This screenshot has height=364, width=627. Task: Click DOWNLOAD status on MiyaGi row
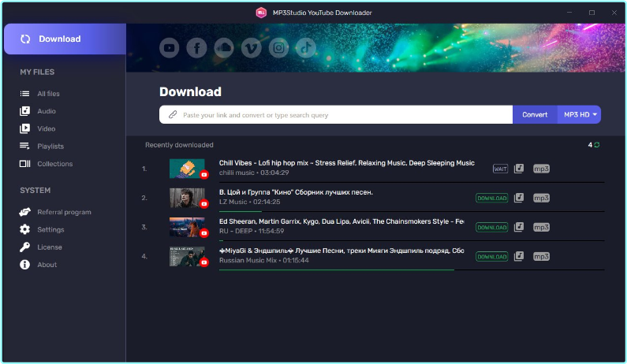coord(492,257)
